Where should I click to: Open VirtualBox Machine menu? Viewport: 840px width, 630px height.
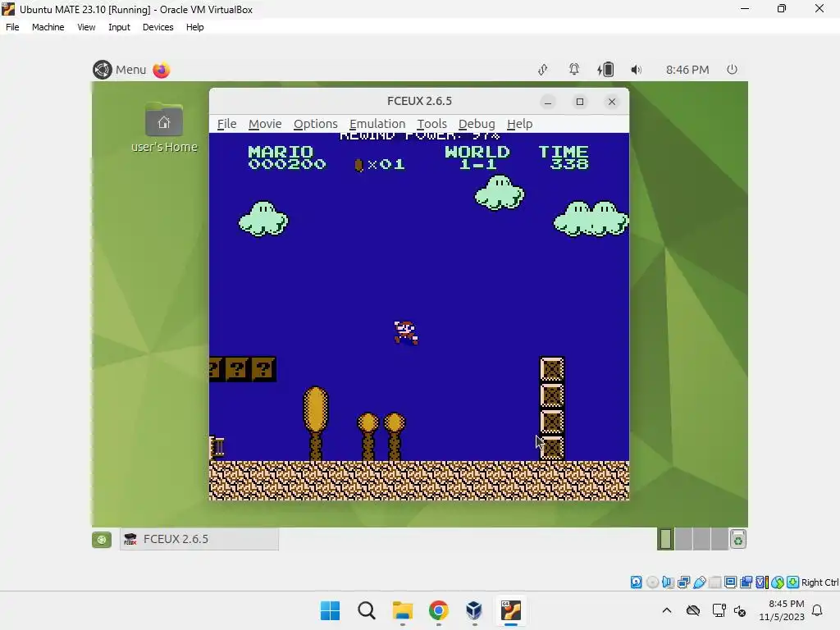click(48, 27)
